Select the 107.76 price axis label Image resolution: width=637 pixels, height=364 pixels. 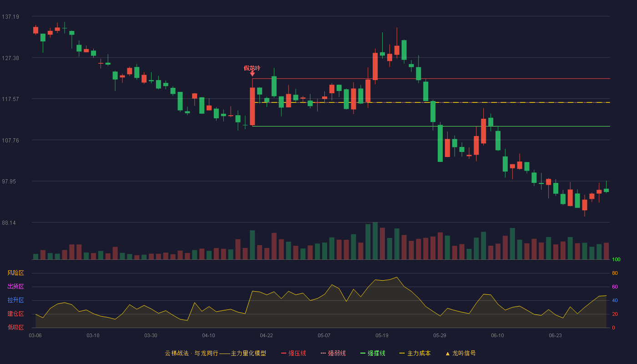(10, 141)
